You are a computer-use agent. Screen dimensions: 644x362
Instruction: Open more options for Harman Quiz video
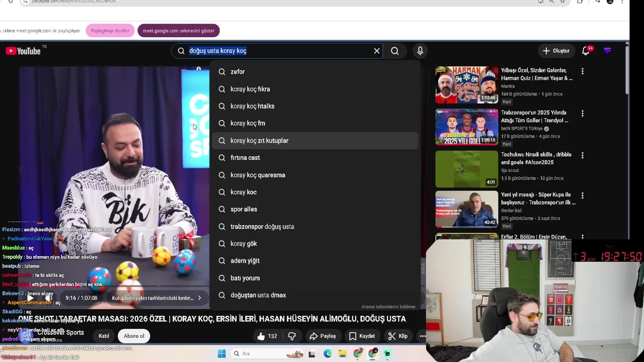pos(583,71)
